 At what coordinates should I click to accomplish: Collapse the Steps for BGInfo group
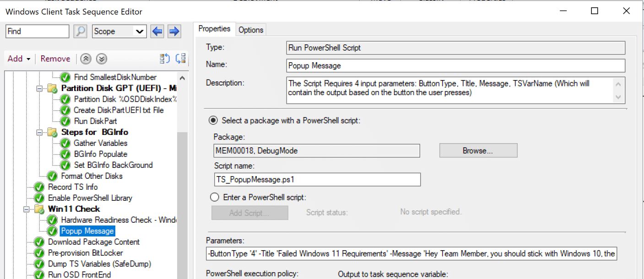(40, 132)
